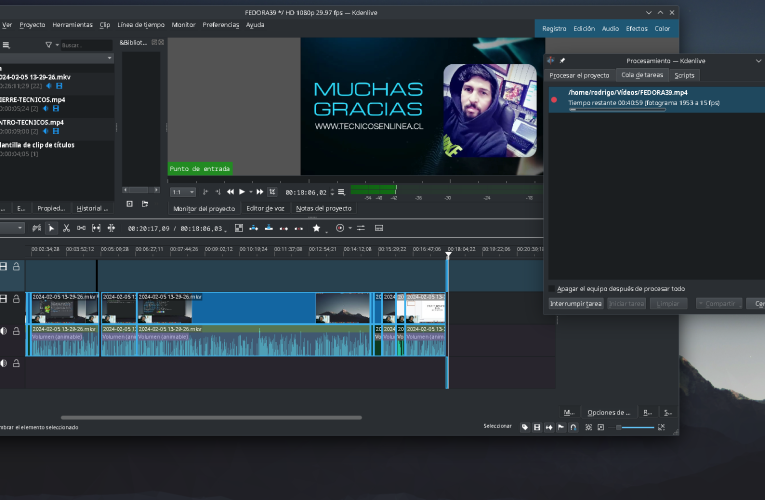The image size is (765, 500).
Task: Fast forward in project monitor
Action: click(x=260, y=192)
